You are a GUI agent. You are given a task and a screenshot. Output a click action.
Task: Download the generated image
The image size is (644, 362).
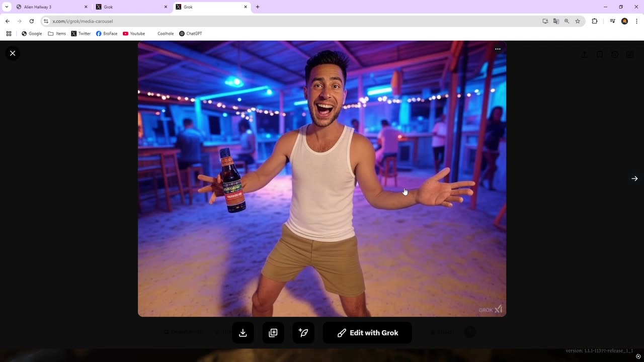pos(243,333)
